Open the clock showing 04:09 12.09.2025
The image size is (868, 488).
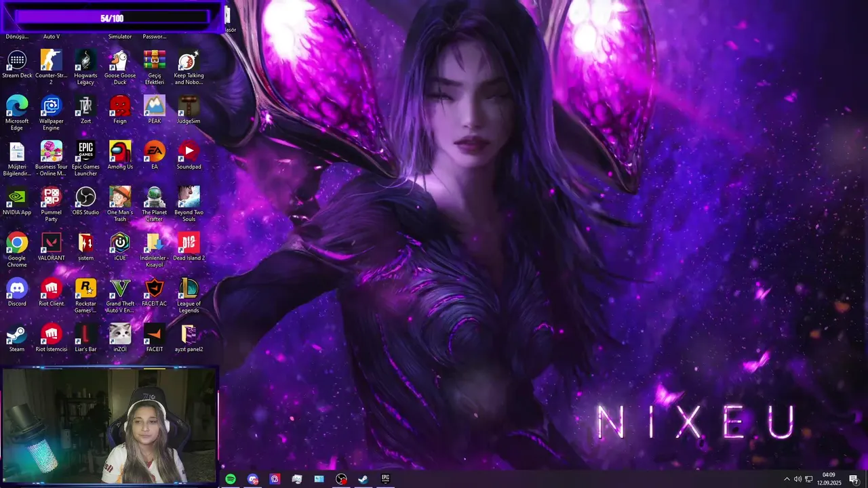point(829,479)
